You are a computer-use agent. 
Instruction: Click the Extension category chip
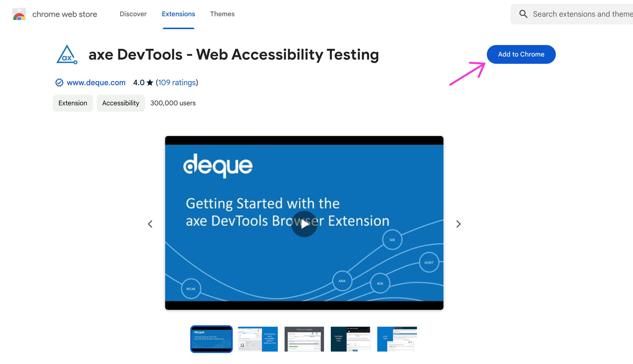pos(73,103)
